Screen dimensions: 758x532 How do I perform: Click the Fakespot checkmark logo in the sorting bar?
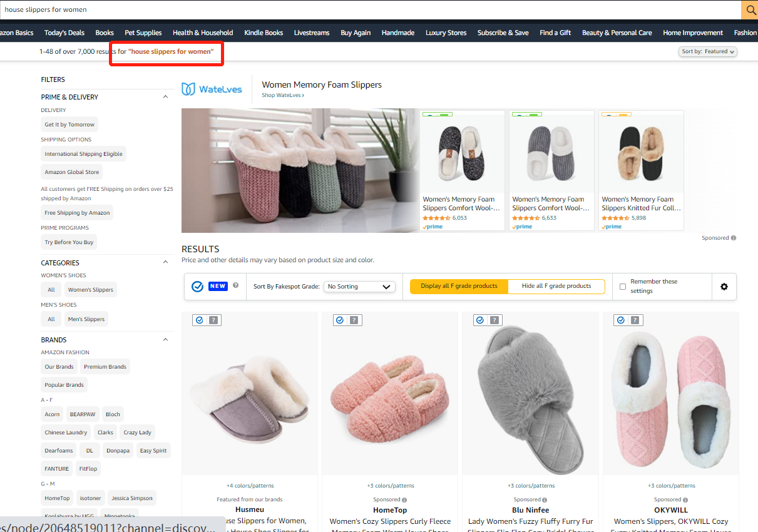[197, 286]
